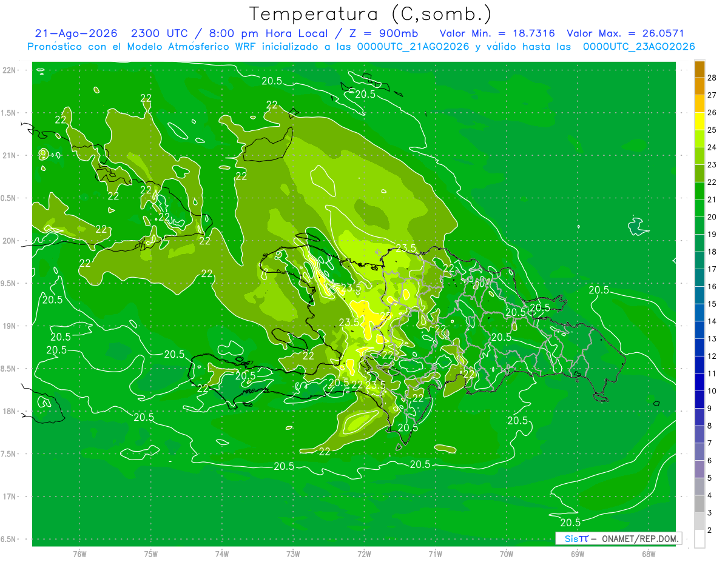Screen dimensions: 728x562
Task: Click the longitude axis label "70W"
Action: 507,554
